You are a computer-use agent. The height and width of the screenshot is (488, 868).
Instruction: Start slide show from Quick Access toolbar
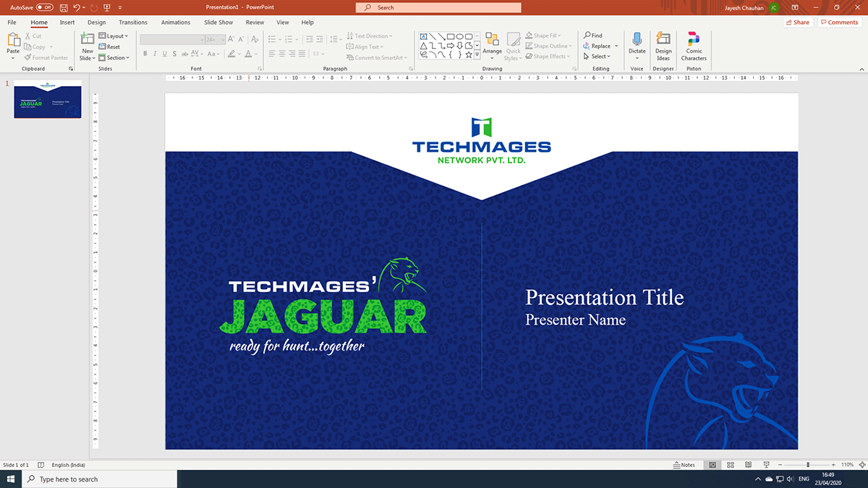[x=108, y=7]
